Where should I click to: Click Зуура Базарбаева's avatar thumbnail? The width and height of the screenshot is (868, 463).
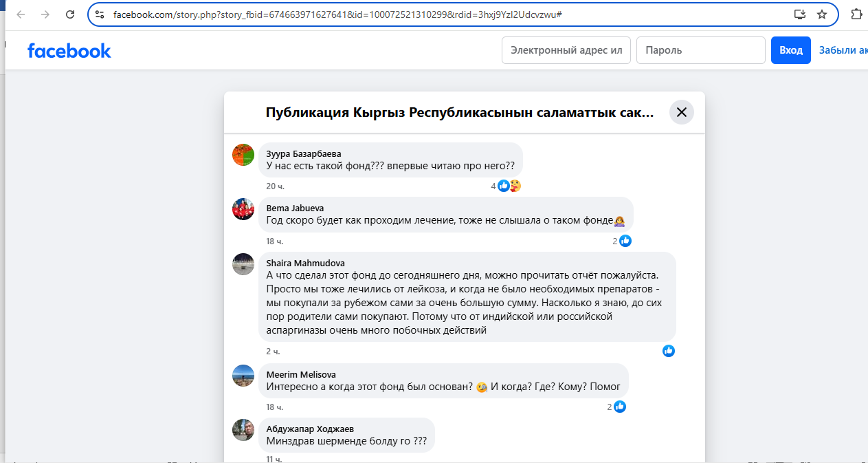click(243, 155)
